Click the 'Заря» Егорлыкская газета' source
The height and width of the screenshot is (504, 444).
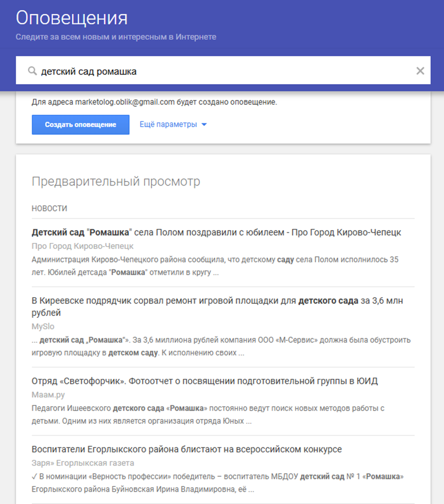pyautogui.click(x=83, y=463)
